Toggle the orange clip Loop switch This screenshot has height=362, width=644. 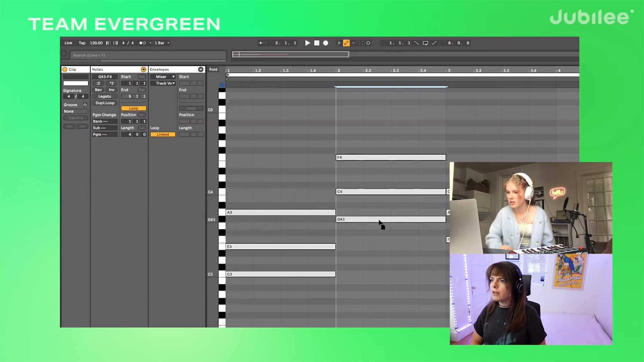[133, 108]
